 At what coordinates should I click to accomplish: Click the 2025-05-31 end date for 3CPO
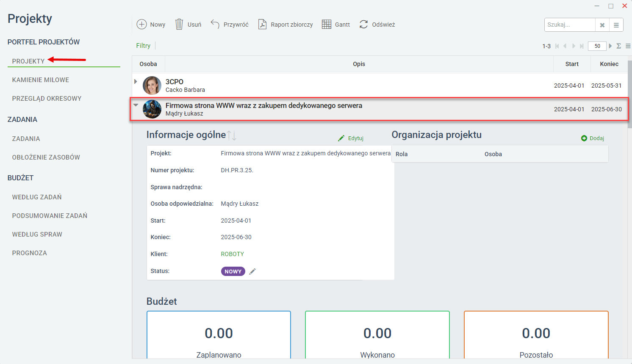[607, 85]
